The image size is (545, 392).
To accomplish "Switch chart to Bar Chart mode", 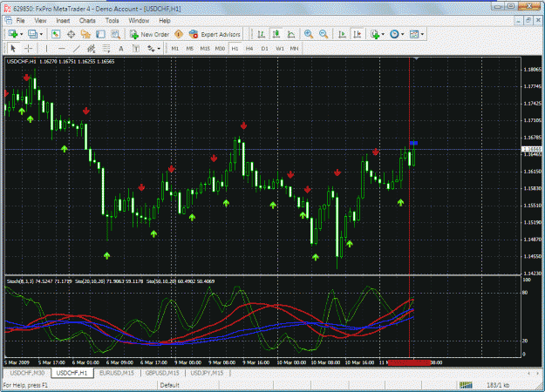I will (261, 34).
